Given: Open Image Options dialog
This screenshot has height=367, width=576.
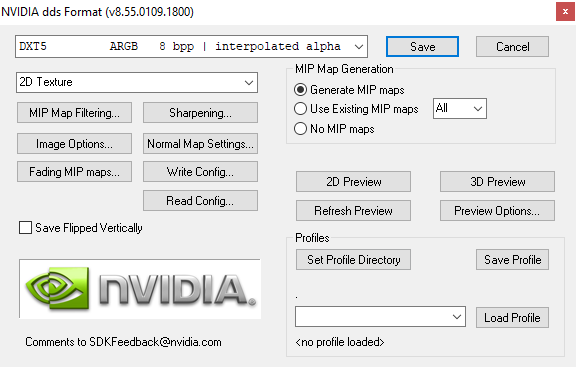Looking at the screenshot, I should (x=74, y=144).
